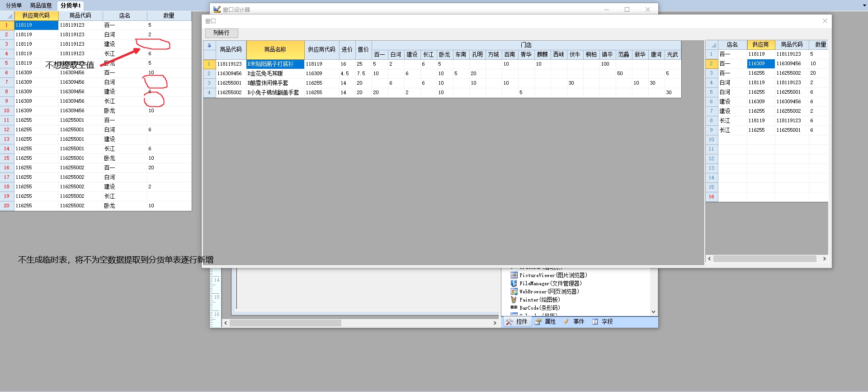The image size is (868, 392).
Task: Select Painter(绘图板) list item
Action: [539, 300]
